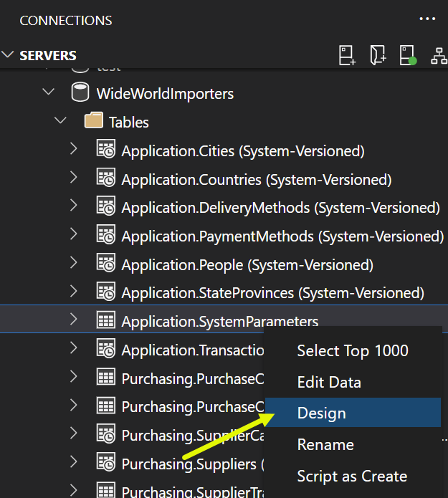Open the Connections more actions ellipsis menu
448x498 pixels.
427,19
